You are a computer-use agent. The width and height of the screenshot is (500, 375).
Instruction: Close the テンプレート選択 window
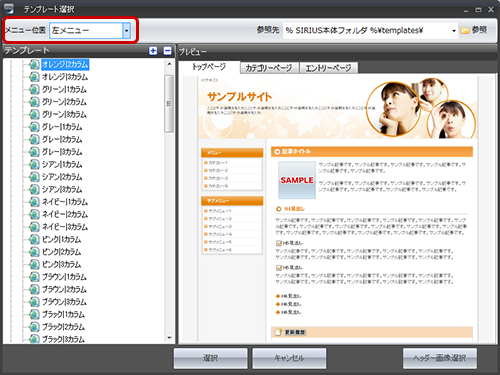[x=491, y=10]
